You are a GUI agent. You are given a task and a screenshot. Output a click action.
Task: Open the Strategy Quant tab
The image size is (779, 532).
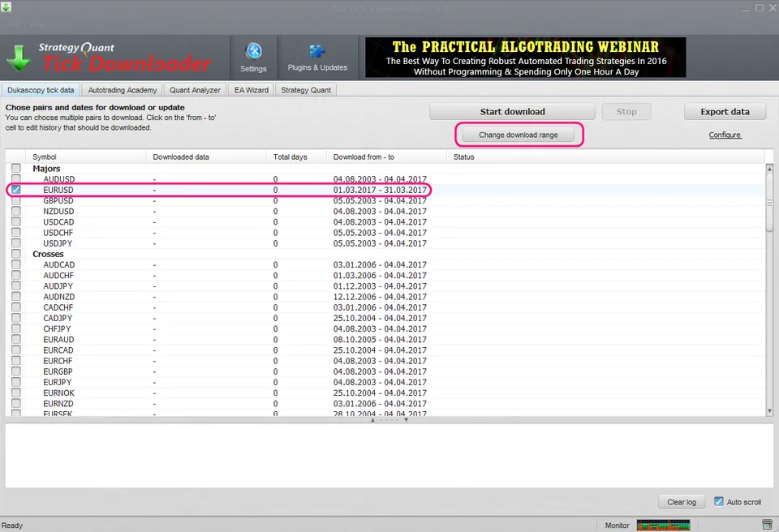point(306,90)
